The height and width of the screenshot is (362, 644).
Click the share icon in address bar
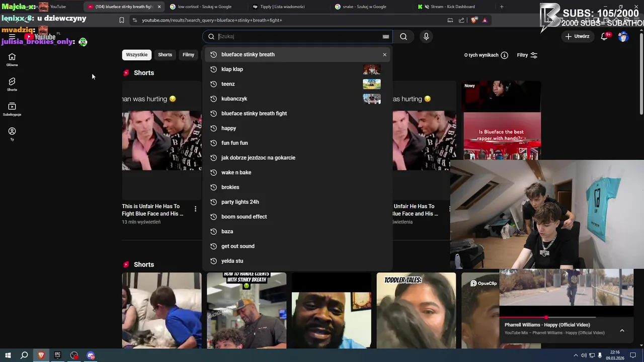461,20
